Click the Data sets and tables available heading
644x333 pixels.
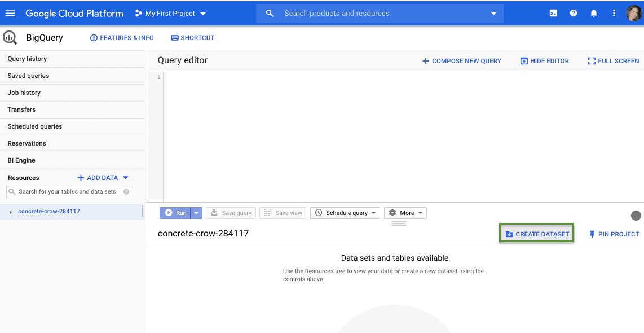tap(395, 258)
